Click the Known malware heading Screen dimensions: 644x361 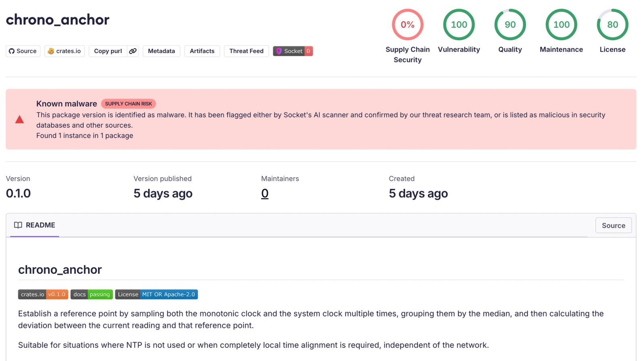pos(66,104)
